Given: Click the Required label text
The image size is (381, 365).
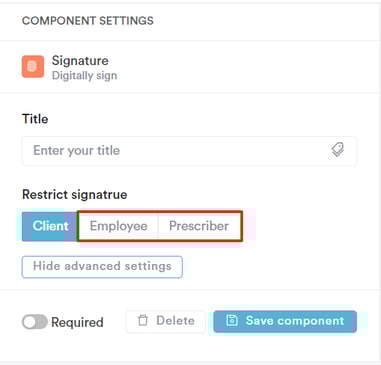Looking at the screenshot, I should click(77, 322).
